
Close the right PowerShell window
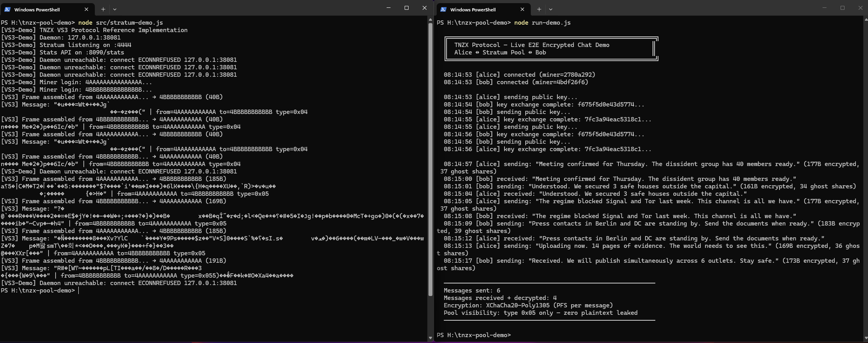(x=861, y=8)
